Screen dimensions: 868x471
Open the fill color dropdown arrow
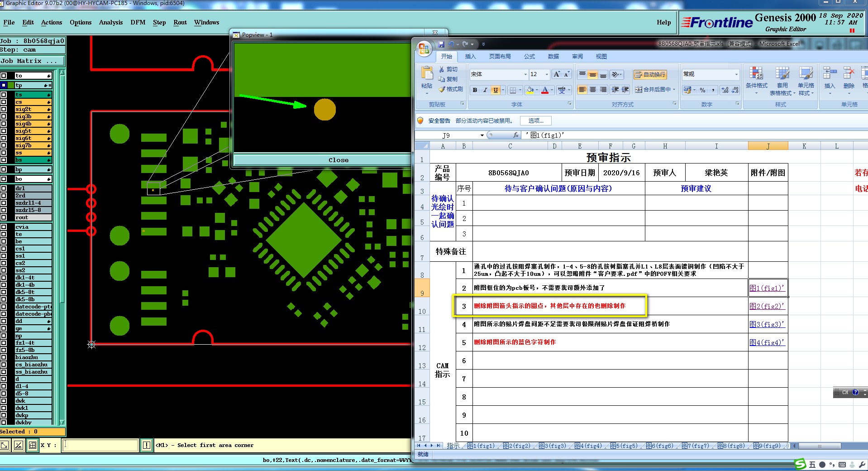[537, 90]
